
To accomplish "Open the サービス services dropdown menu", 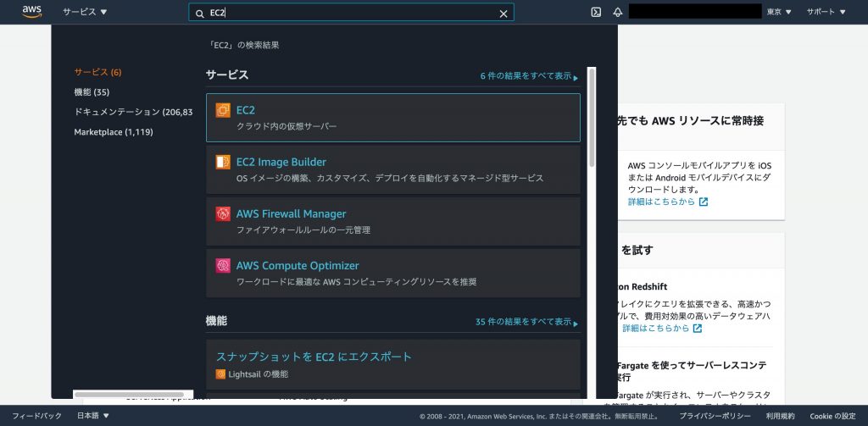I will point(86,12).
